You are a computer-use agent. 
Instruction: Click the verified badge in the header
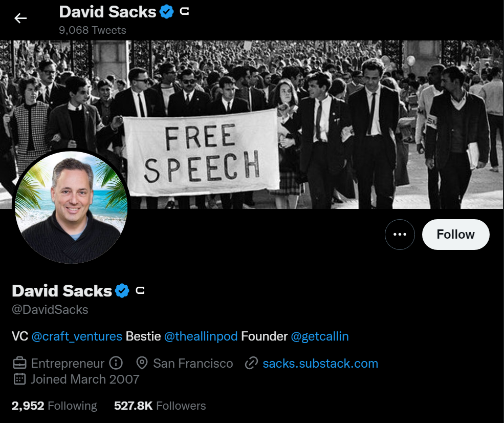pos(167,11)
